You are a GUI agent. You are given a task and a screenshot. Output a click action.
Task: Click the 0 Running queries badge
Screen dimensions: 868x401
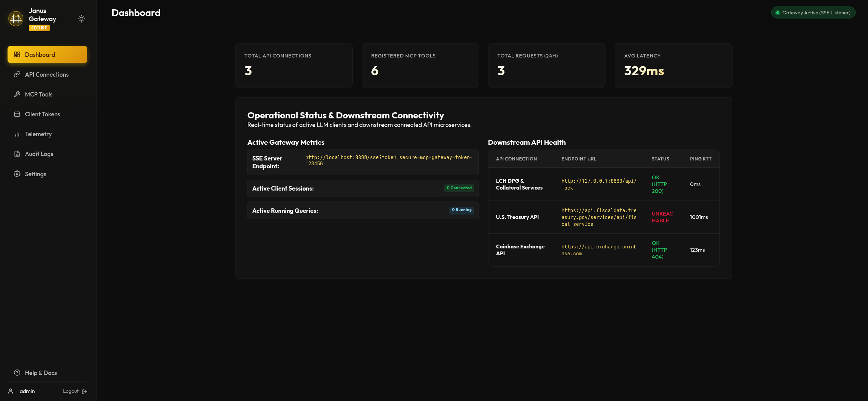coord(462,210)
